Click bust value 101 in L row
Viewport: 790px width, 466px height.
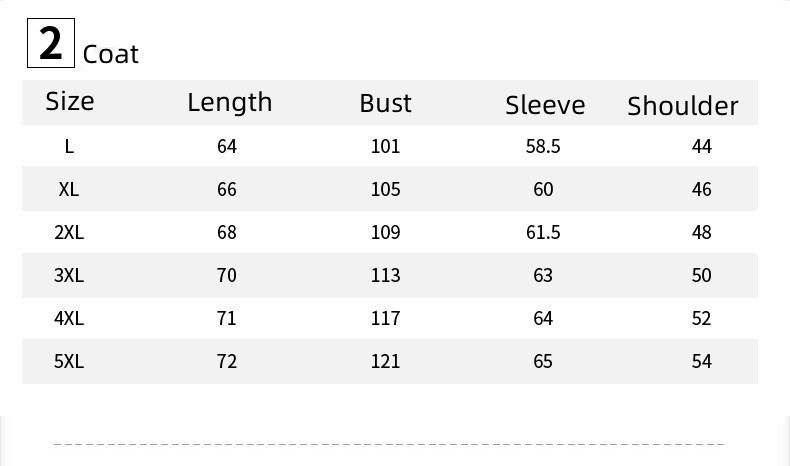coord(385,146)
